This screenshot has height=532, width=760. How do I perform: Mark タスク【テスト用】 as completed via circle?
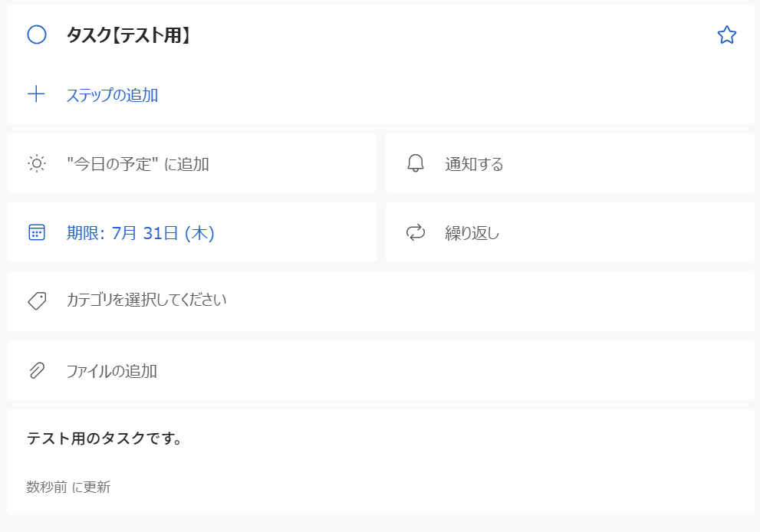(37, 34)
